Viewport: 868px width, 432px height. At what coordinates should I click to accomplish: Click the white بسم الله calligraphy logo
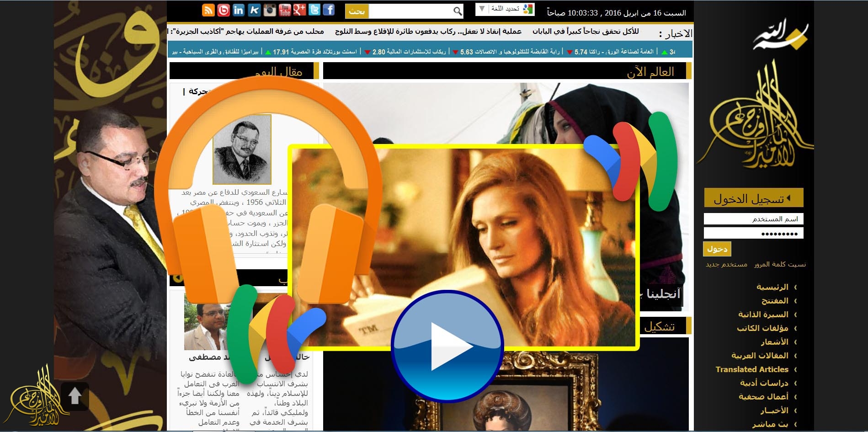pos(780,34)
